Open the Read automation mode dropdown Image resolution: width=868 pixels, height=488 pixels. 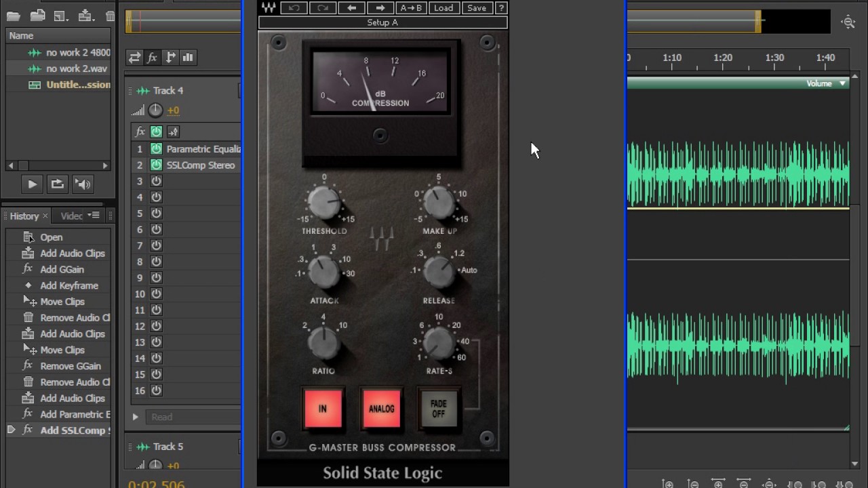[193, 417]
